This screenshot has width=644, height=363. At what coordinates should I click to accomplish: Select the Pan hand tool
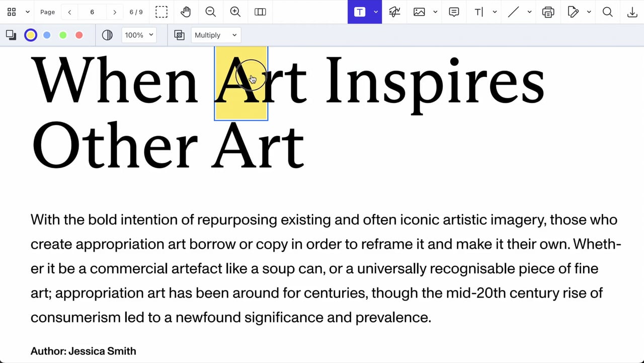[x=186, y=12]
